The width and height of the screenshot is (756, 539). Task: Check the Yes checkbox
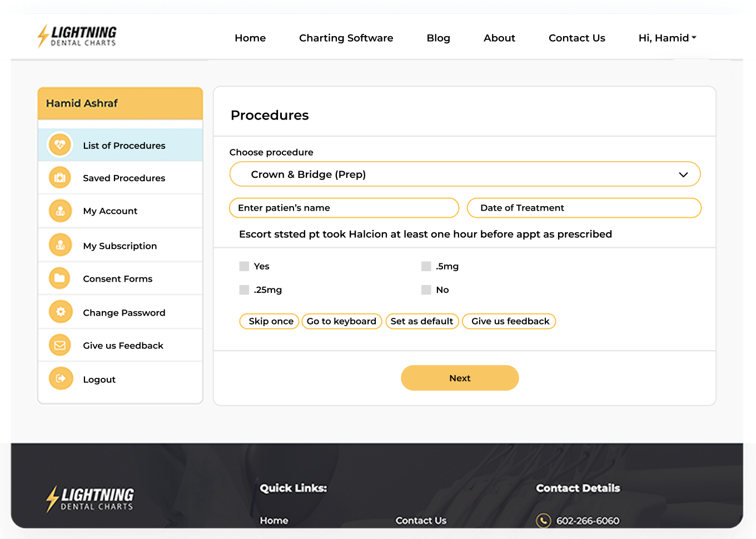[244, 266]
